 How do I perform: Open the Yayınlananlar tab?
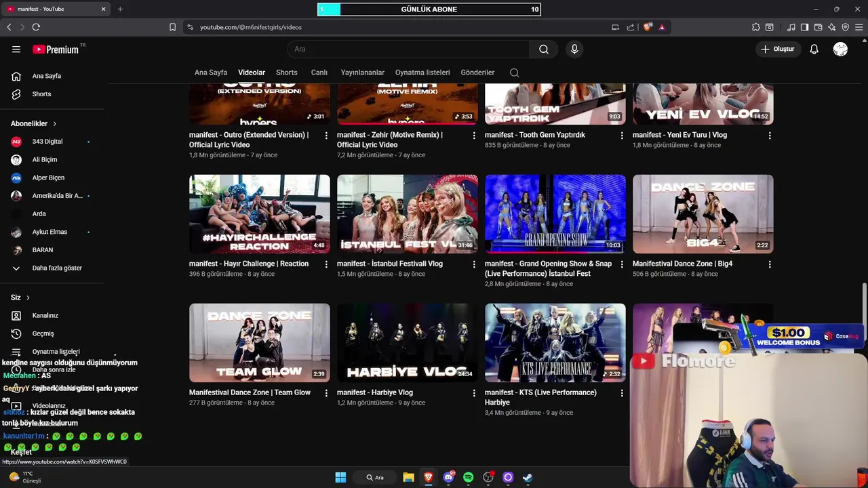pyautogui.click(x=363, y=73)
